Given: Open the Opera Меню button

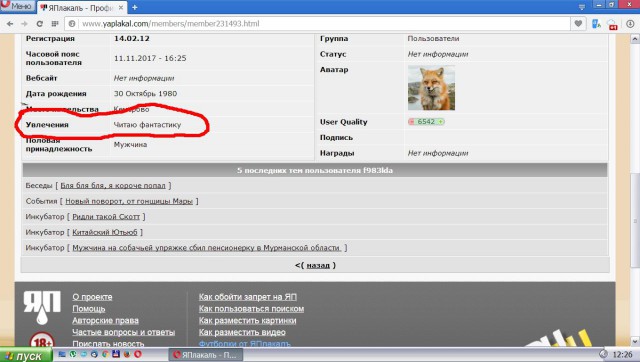Looking at the screenshot, I should (x=17, y=6).
